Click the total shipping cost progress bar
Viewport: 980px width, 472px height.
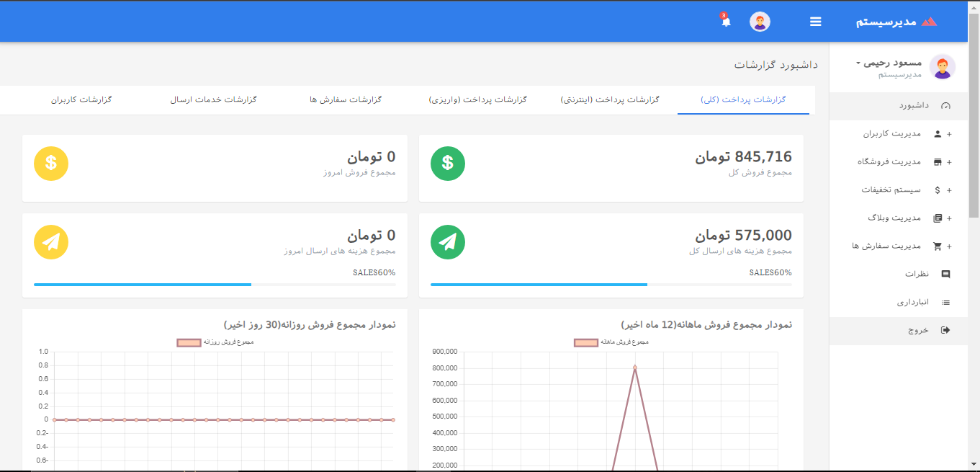(611, 285)
